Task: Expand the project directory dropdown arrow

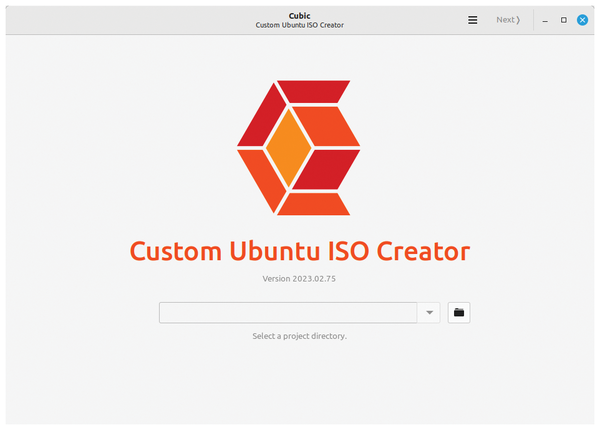Action: click(429, 313)
